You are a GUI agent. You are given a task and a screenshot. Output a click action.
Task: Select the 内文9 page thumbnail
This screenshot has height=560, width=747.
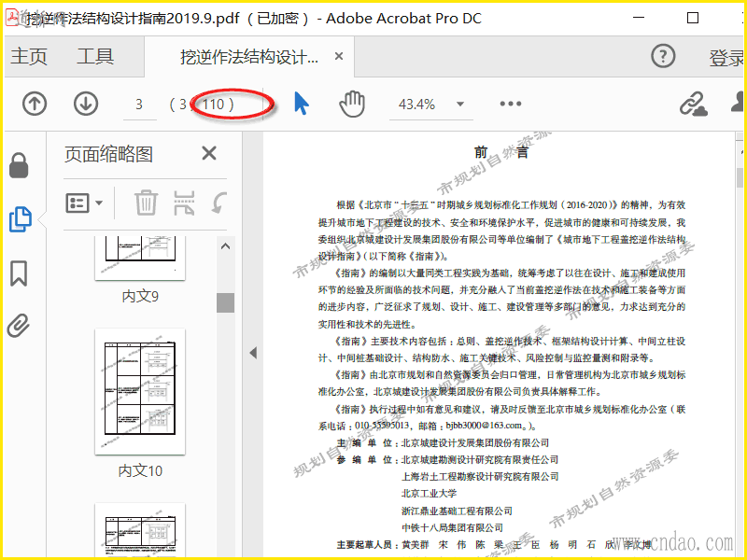(x=140, y=258)
